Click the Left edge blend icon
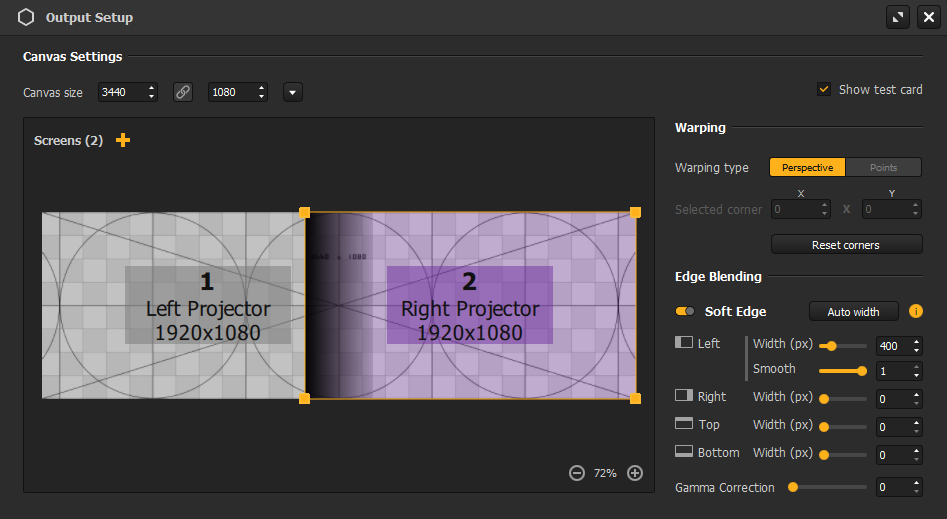Viewport: 947px width, 519px height. point(684,343)
